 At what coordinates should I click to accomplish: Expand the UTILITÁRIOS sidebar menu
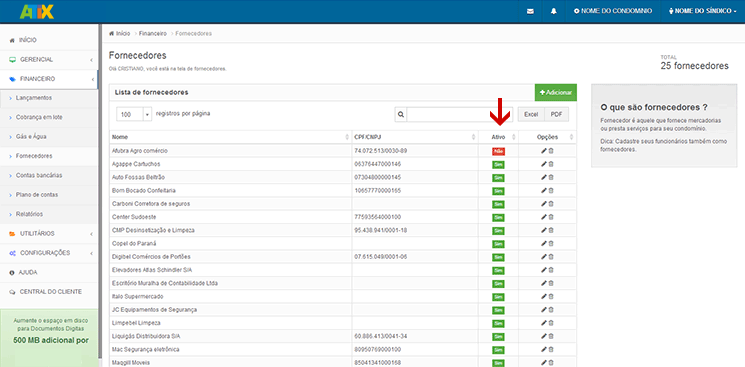[x=49, y=234]
